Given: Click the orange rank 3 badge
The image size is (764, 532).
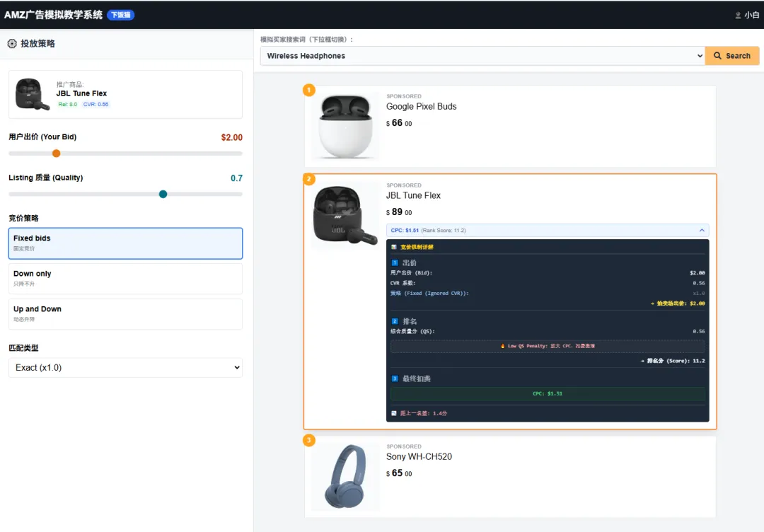Looking at the screenshot, I should point(308,441).
